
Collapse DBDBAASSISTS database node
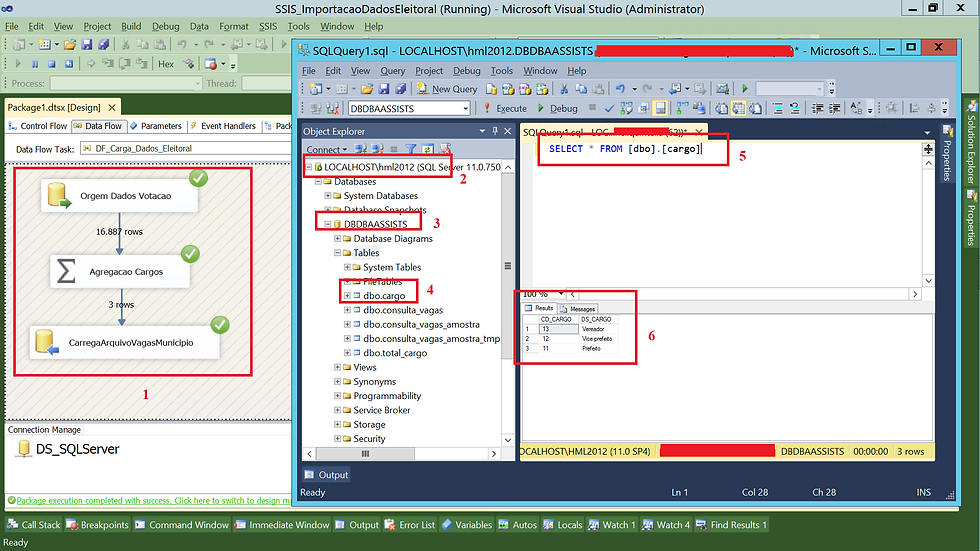pyautogui.click(x=328, y=224)
